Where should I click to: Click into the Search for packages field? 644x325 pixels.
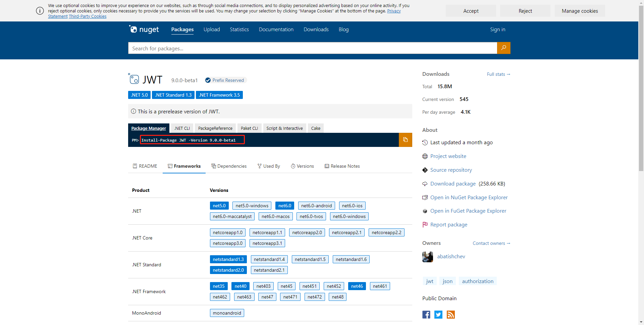click(313, 48)
